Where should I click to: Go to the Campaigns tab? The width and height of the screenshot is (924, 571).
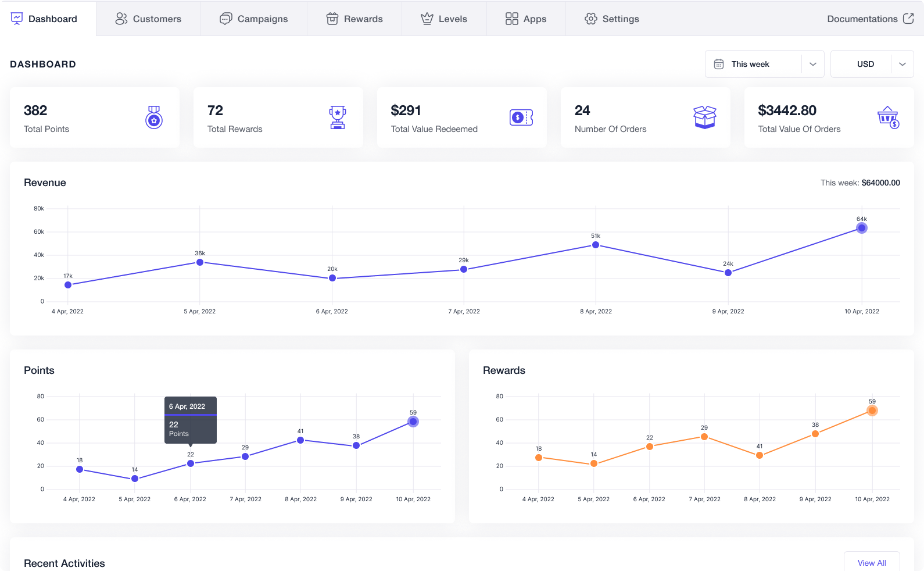[254, 19]
